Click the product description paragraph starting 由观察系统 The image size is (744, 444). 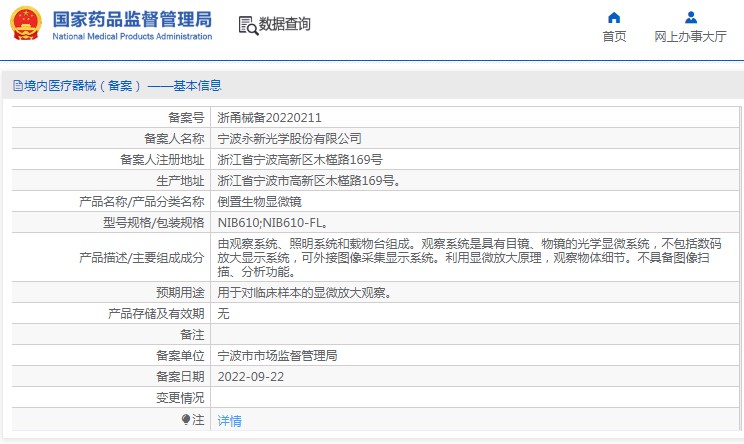(x=469, y=258)
